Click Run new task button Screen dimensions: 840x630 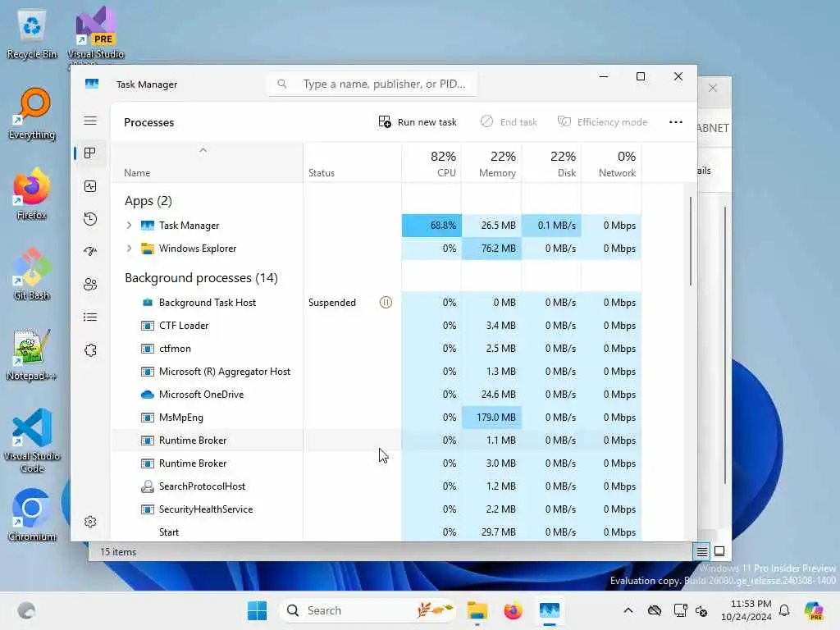[x=418, y=122]
